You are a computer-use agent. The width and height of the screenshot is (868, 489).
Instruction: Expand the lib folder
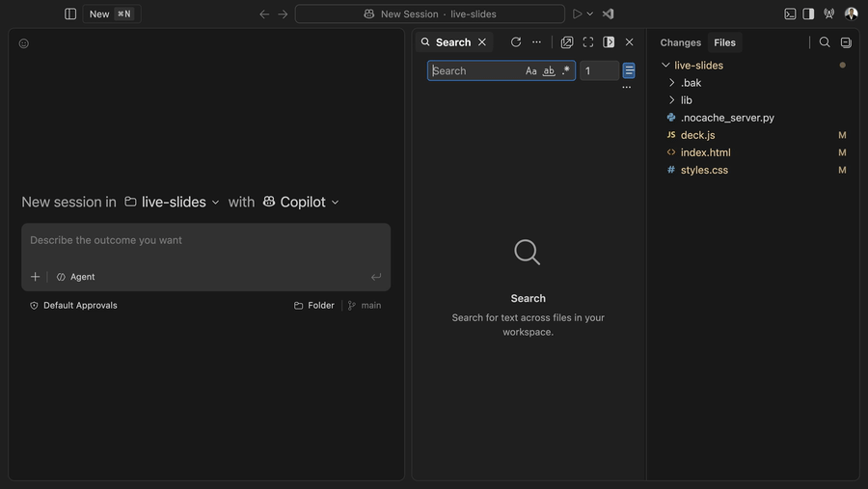click(672, 100)
